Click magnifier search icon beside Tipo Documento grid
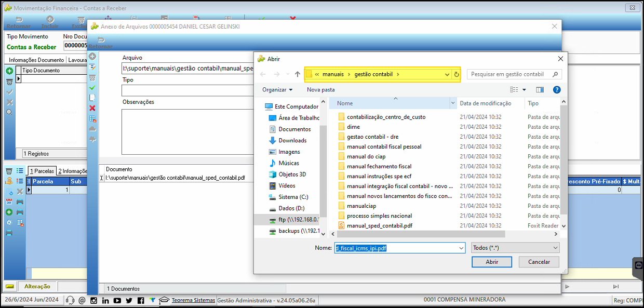Image resolution: width=644 pixels, height=308 pixels. pos(9,112)
